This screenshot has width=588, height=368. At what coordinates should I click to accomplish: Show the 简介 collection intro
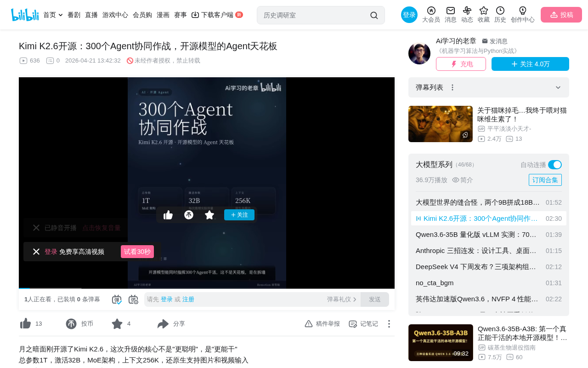coord(463,180)
